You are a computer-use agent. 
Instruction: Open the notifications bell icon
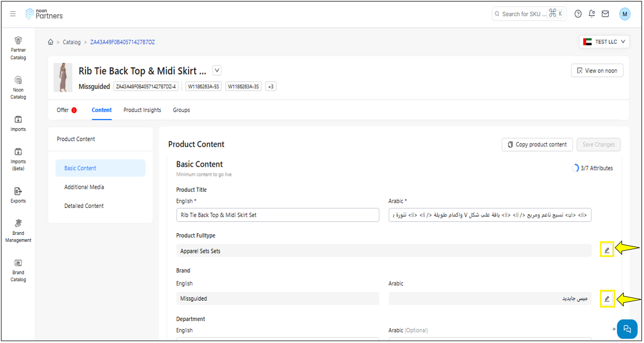591,14
